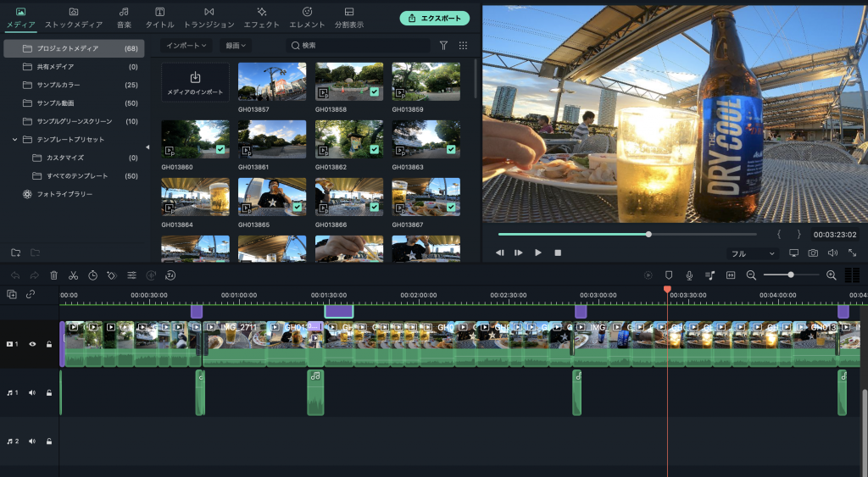Screen dimensions: 868x477
Task: Open the media filter icon
Action: point(443,46)
